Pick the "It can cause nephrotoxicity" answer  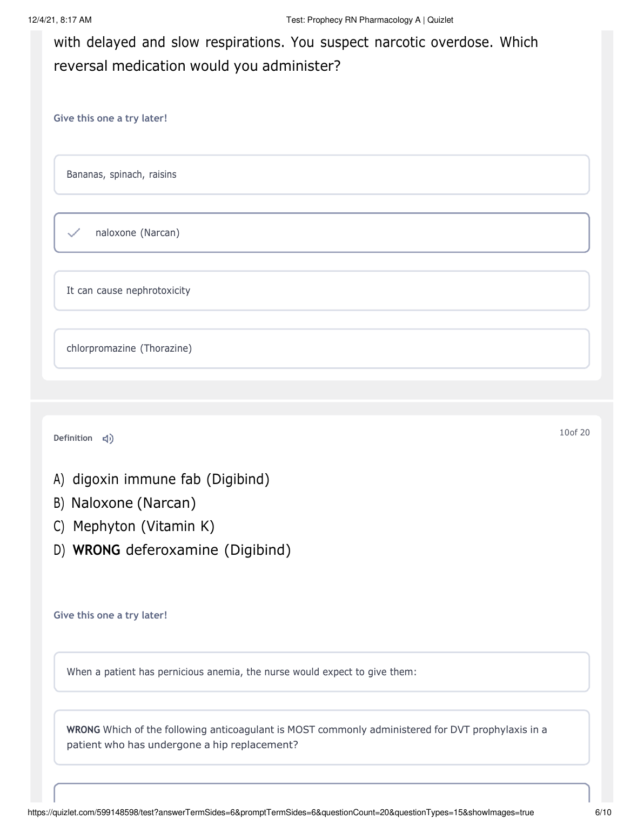click(x=321, y=291)
